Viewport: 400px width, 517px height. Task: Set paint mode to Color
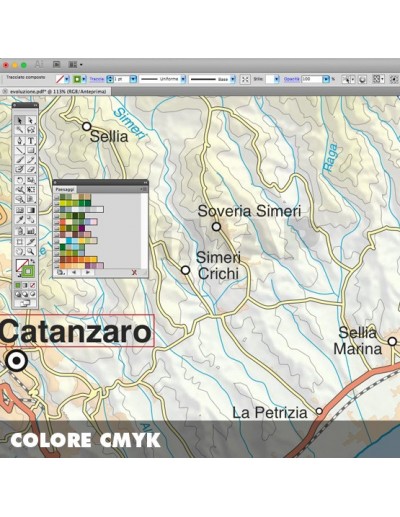pyautogui.click(x=18, y=285)
